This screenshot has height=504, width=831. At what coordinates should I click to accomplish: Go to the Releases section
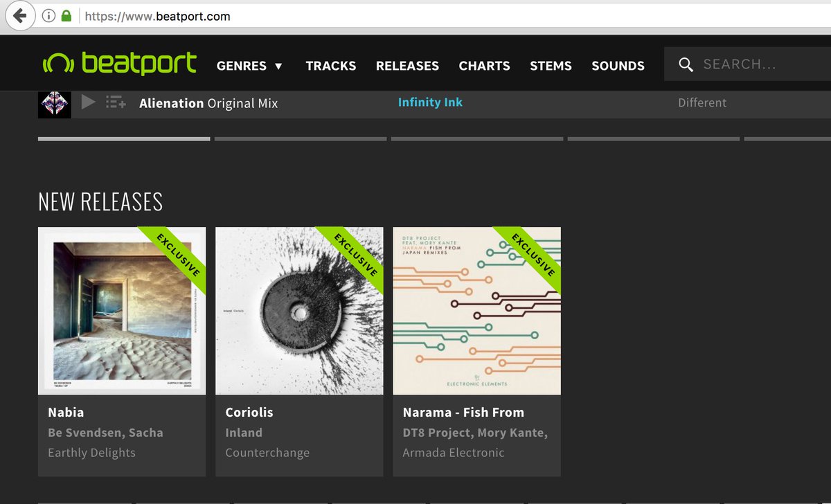tap(407, 66)
